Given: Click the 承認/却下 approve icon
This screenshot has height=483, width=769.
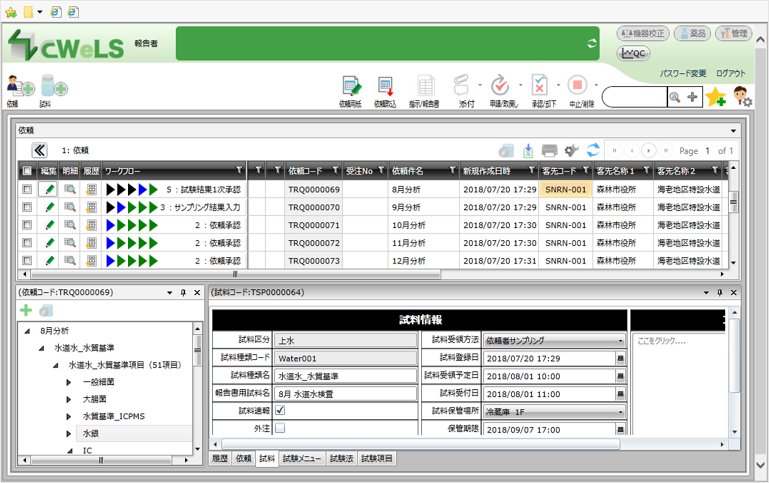Looking at the screenshot, I should point(539,86).
